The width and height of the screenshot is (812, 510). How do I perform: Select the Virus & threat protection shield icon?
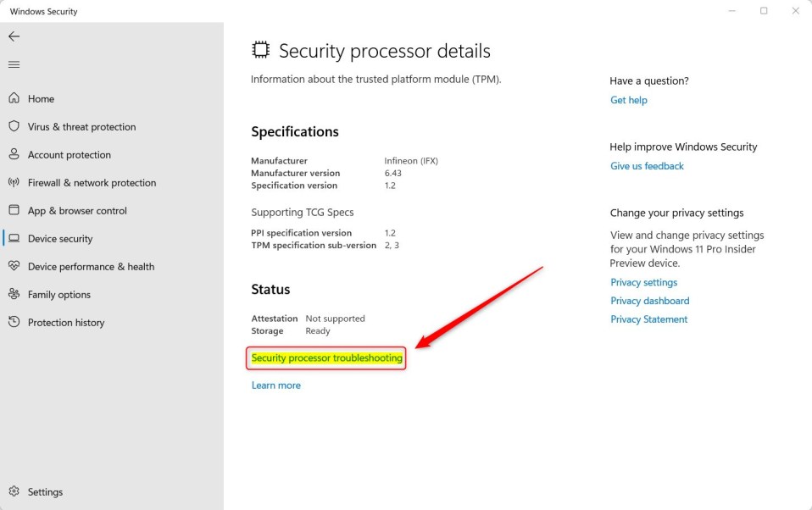click(x=15, y=126)
